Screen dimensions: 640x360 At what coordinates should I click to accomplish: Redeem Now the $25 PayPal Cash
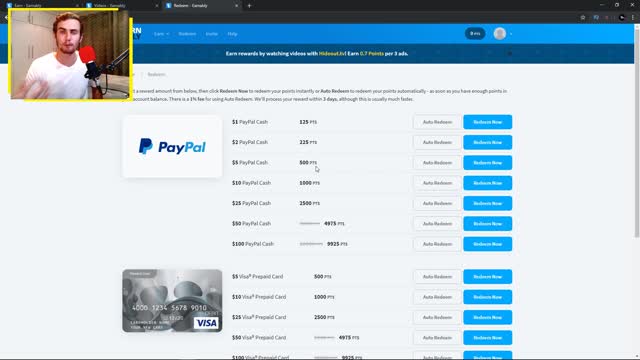click(487, 203)
